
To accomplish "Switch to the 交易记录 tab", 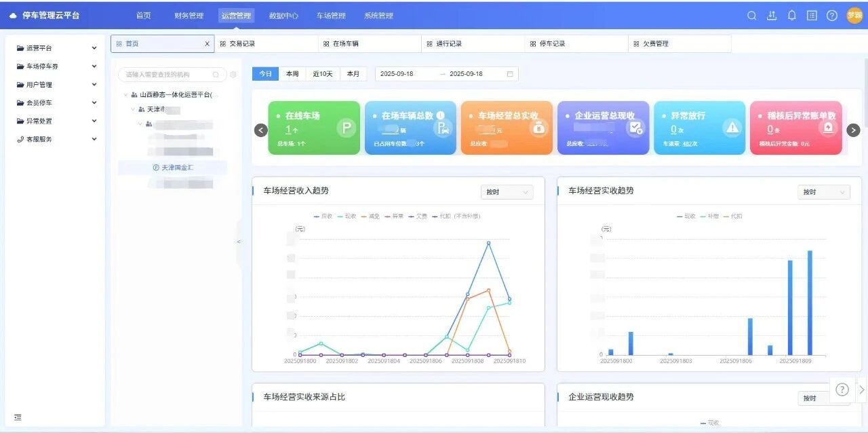I will 266,43.
